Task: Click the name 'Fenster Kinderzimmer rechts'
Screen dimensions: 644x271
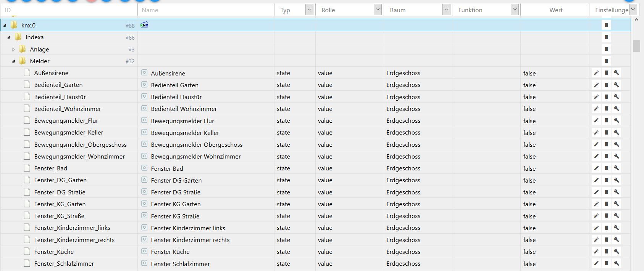Action: 190,240
